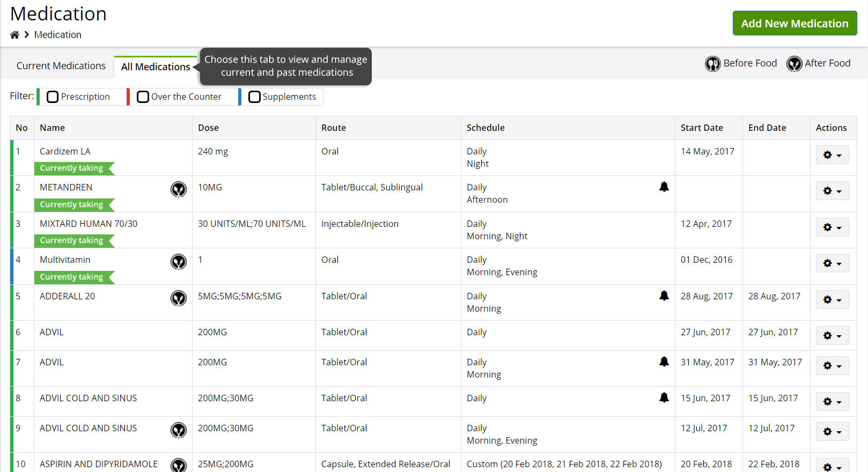This screenshot has height=472, width=868.
Task: Click food icon beside ASPIRIN AND DIPYRIDAMOLE
Action: point(179,465)
